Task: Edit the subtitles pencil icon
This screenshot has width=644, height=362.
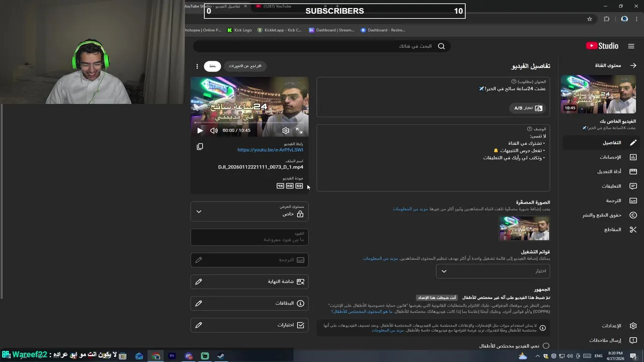Action: [199, 260]
